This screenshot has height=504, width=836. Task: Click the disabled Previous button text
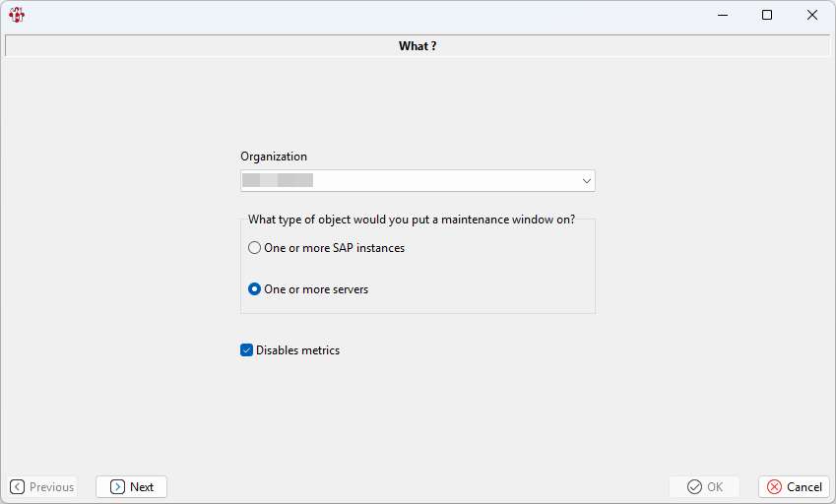pyautogui.click(x=51, y=487)
